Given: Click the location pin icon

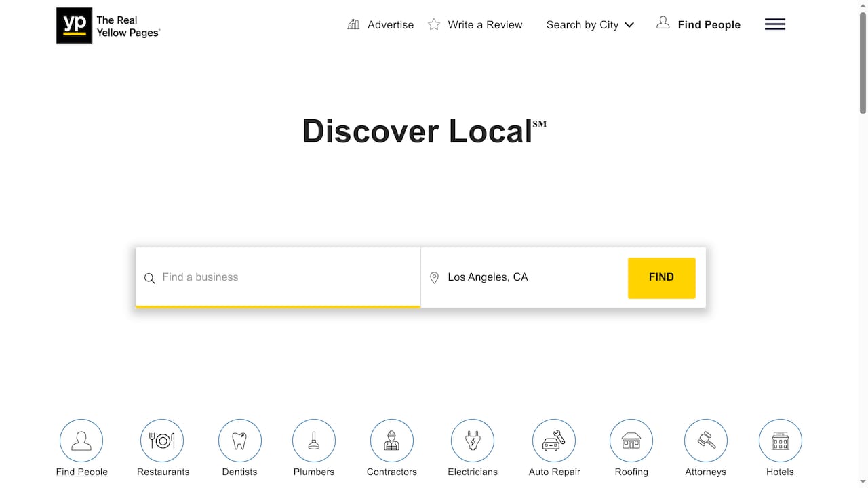Looking at the screenshot, I should pyautogui.click(x=435, y=277).
